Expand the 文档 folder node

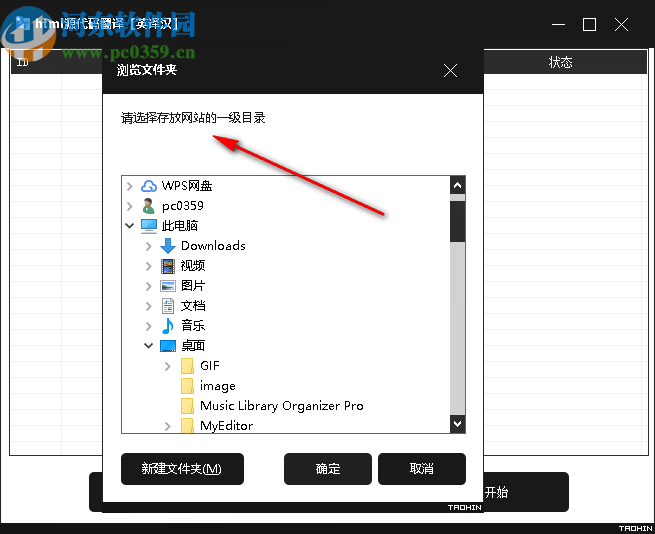pyautogui.click(x=148, y=306)
